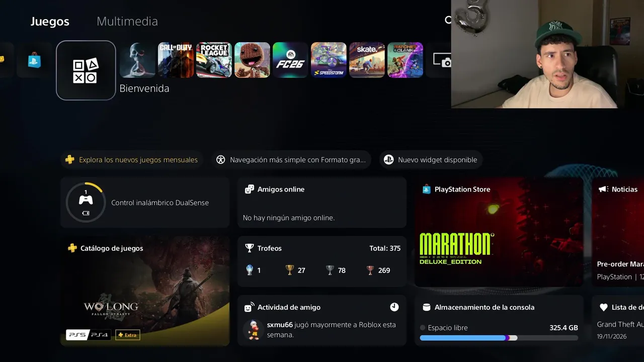Viewport: 644px width, 362px height.
Task: Launch Rocket League game tile
Action: coord(214,60)
